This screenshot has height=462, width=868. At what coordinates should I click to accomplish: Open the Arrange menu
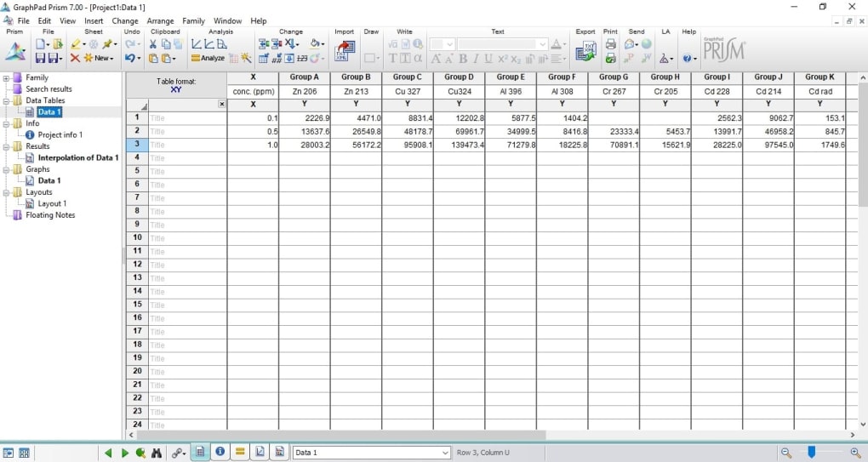(160, 21)
